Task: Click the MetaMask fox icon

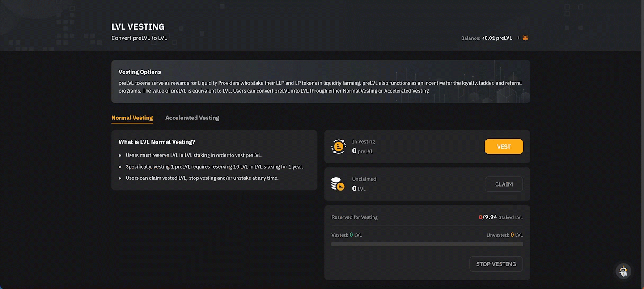Action: pos(525,38)
